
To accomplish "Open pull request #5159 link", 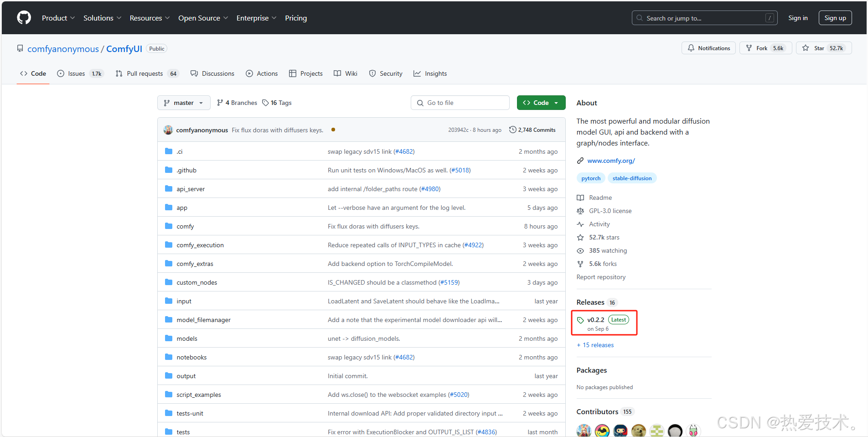I will [449, 282].
